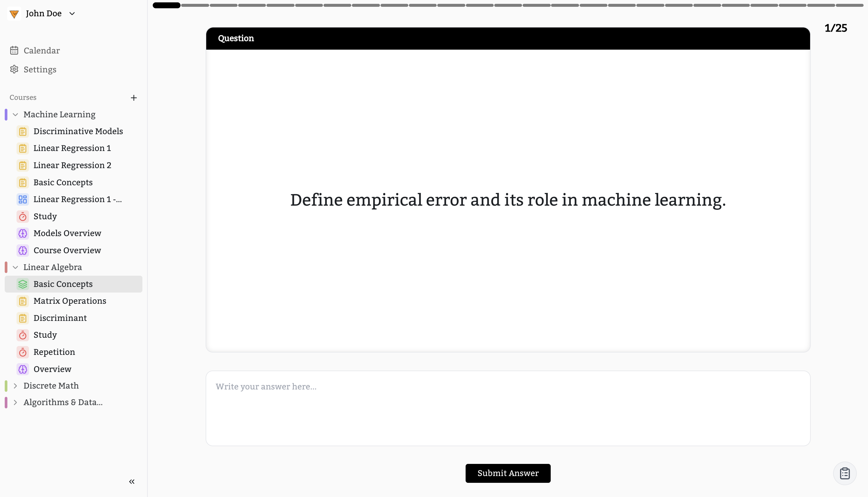Viewport: 868px width, 497px height.
Task: Expand the Discrete Math course
Action: pos(15,386)
